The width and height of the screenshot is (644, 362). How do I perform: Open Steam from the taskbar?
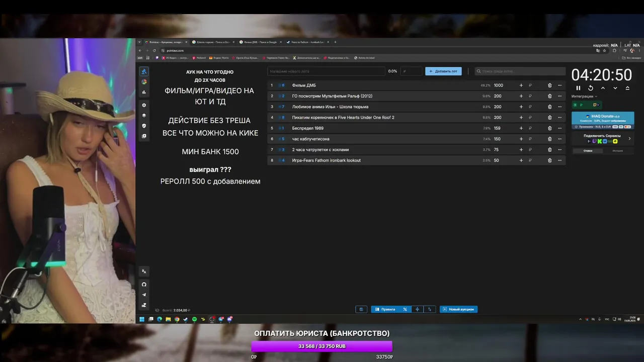(186, 319)
